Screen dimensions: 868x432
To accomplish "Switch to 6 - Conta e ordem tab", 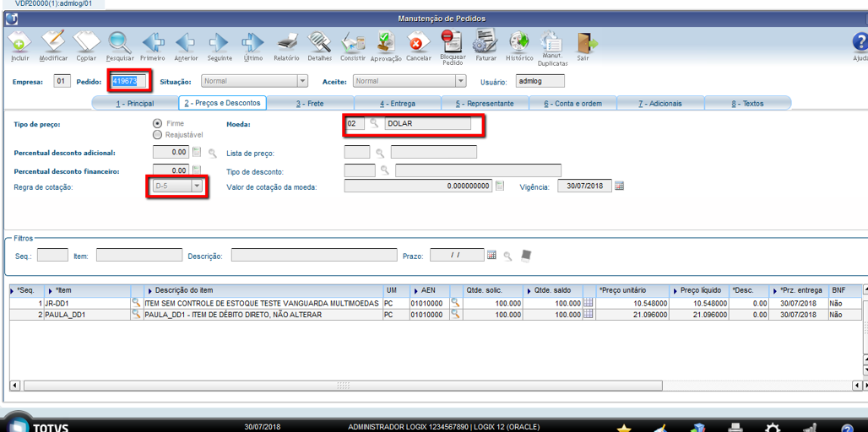I will click(x=572, y=103).
